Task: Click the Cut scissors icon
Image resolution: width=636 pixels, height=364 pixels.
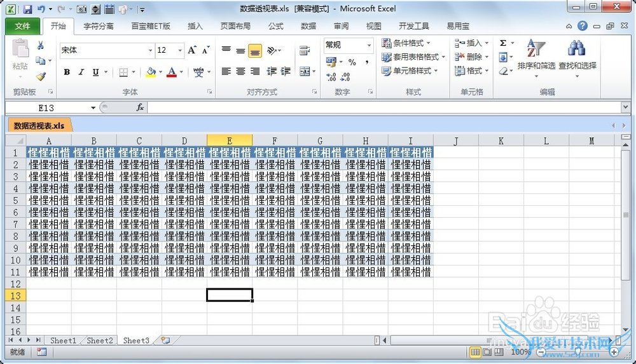Action: click(x=40, y=45)
